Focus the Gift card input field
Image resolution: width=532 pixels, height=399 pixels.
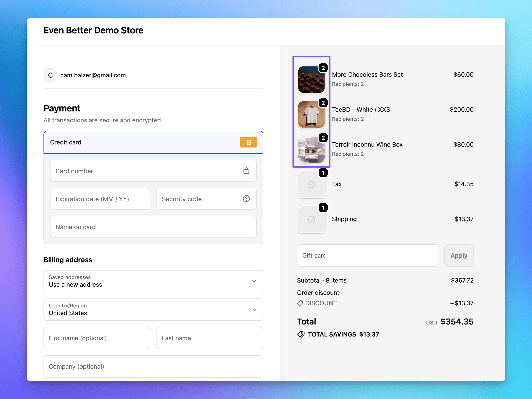367,255
